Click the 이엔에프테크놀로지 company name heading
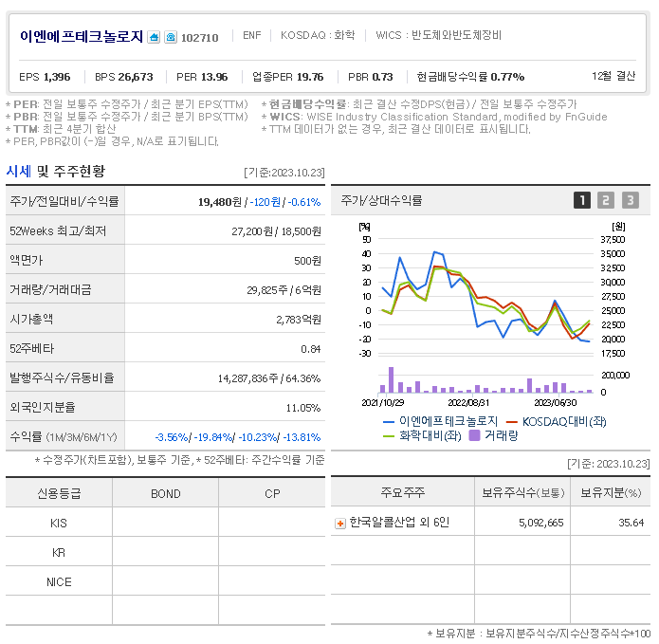Viewport: 659px width, 644px height. click(82, 37)
